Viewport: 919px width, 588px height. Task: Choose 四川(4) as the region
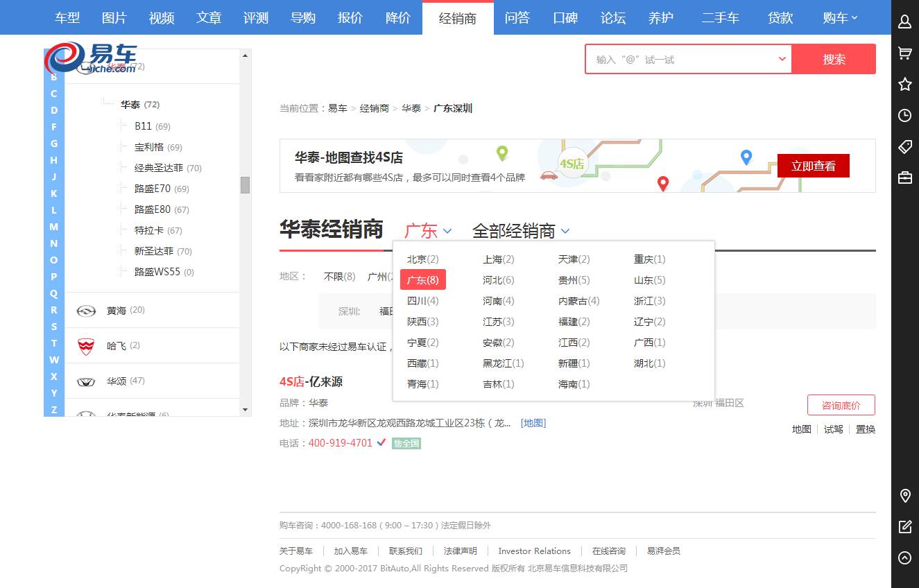[x=422, y=300]
